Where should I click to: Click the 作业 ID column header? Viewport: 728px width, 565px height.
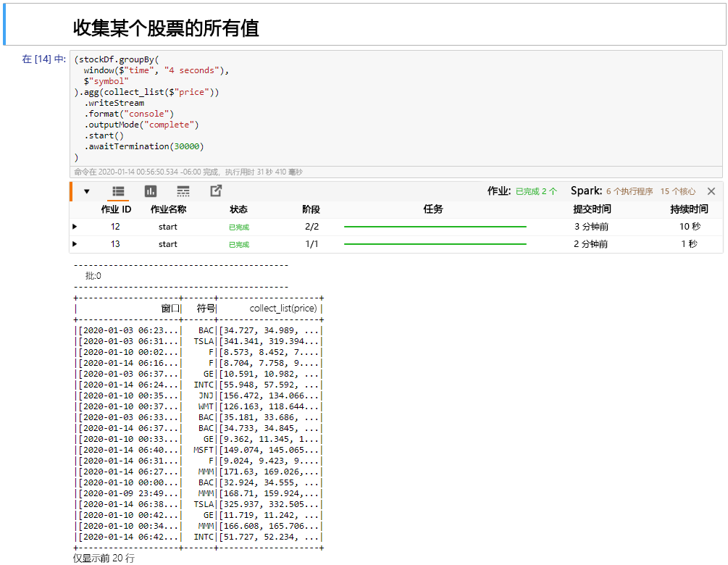pyautogui.click(x=116, y=209)
